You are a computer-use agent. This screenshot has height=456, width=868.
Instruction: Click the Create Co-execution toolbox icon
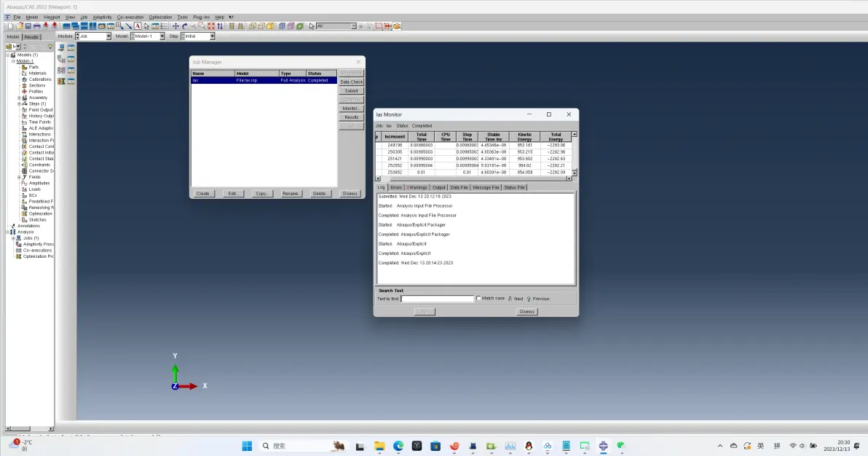tap(61, 70)
